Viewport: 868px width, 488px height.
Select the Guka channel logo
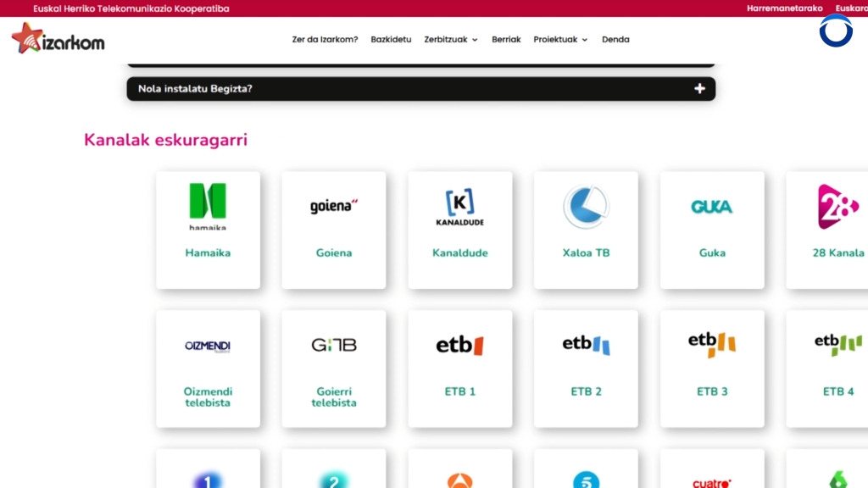[712, 207]
